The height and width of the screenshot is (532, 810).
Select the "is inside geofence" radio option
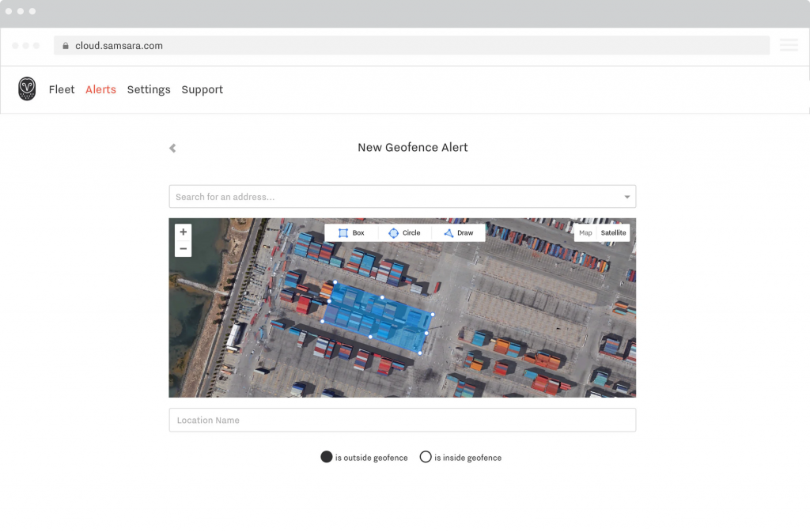426,457
